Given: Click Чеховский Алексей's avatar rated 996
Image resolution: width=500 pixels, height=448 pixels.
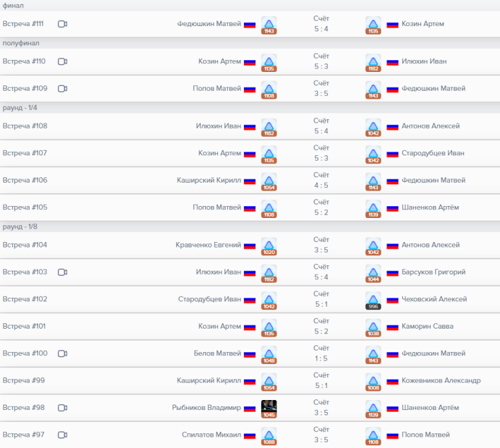Looking at the screenshot, I should click(373, 299).
